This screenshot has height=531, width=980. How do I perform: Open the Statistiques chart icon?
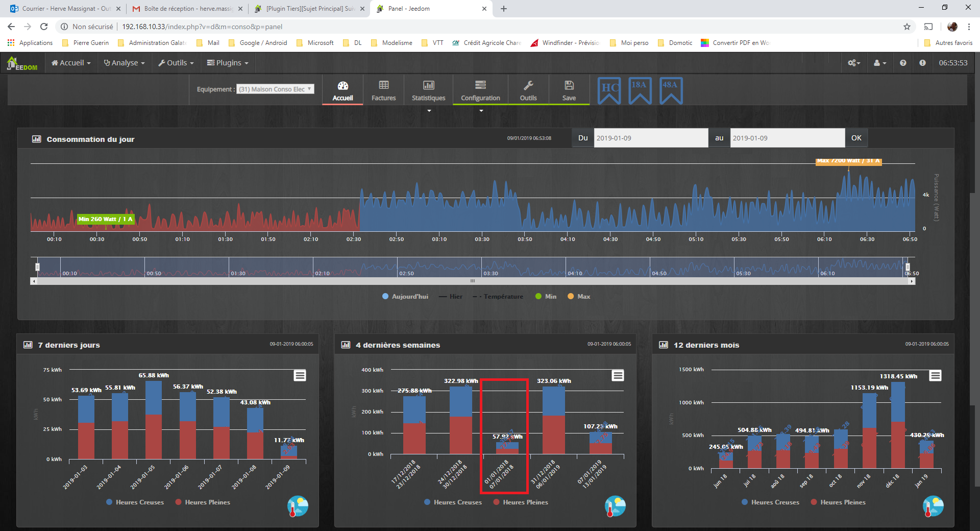tap(428, 85)
